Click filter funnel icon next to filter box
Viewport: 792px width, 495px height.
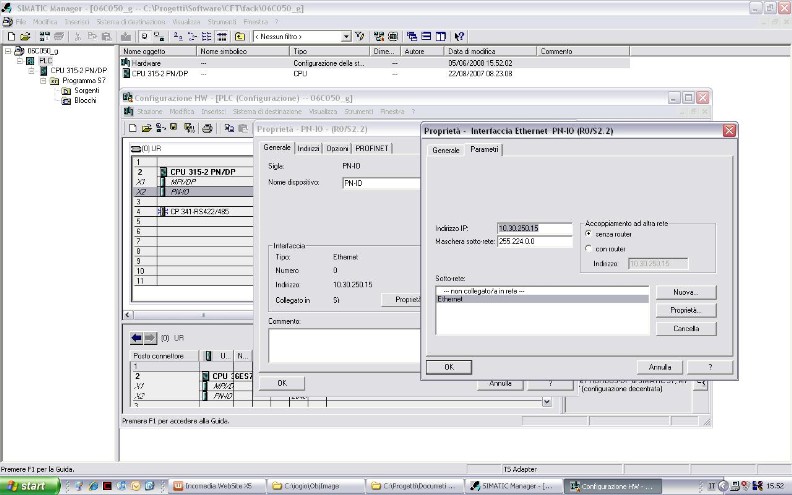(x=360, y=36)
